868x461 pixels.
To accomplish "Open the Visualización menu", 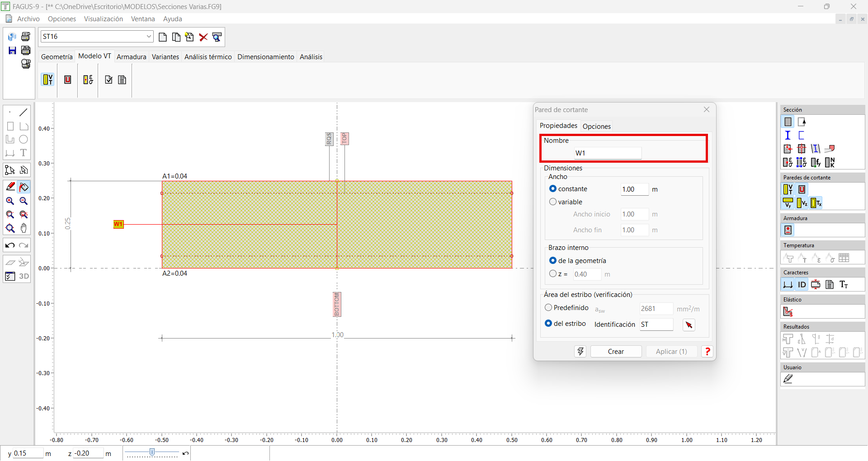I will (x=103, y=19).
